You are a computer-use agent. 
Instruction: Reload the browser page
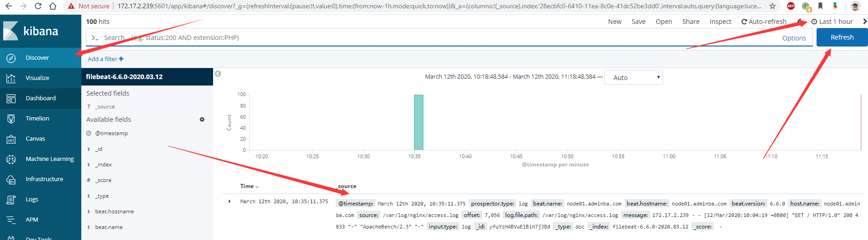pos(38,6)
